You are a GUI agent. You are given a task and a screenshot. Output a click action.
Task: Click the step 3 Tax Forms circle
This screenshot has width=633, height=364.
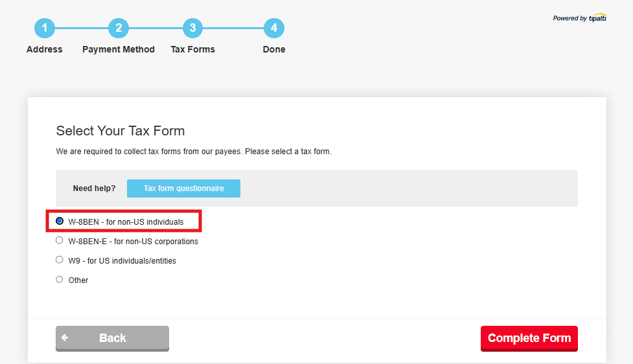192,28
